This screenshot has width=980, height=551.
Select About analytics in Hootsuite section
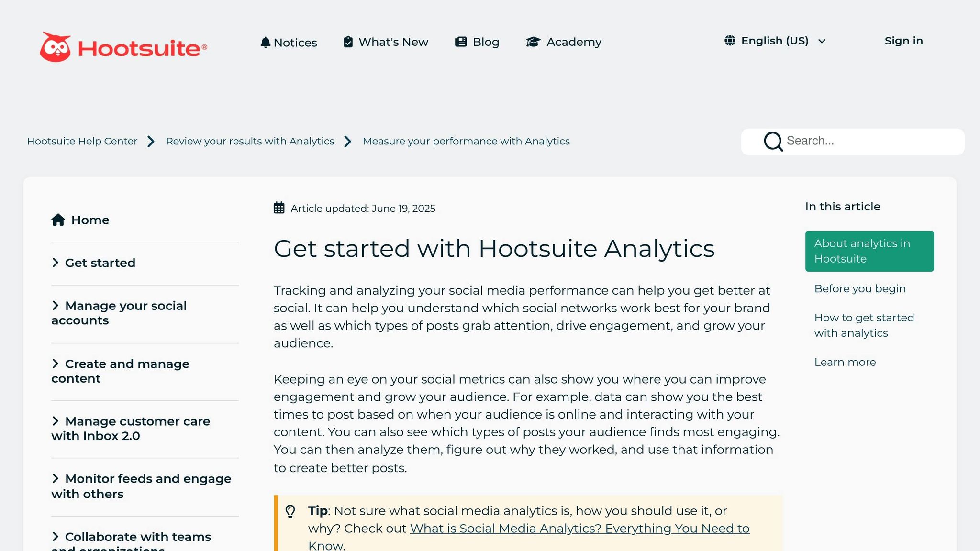(x=869, y=251)
